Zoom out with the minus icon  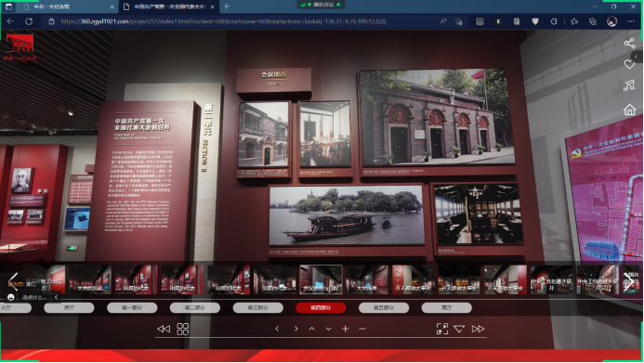pos(362,329)
